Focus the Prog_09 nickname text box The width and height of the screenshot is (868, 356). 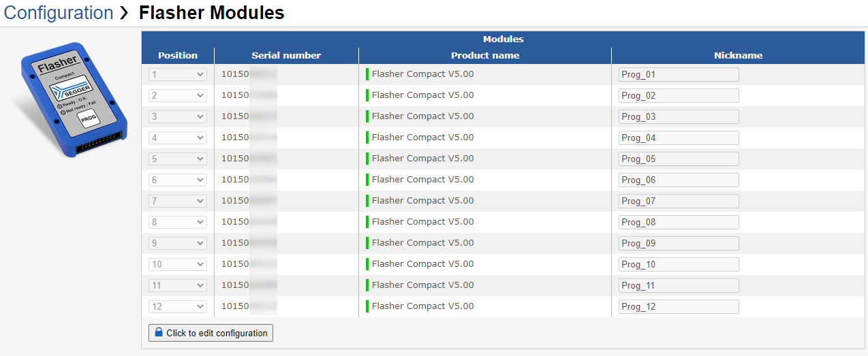[678, 244]
